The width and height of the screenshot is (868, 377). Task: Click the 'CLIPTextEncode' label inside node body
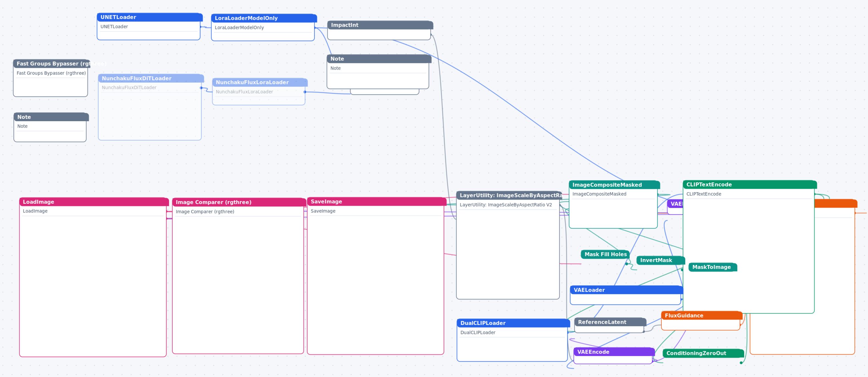click(x=703, y=194)
